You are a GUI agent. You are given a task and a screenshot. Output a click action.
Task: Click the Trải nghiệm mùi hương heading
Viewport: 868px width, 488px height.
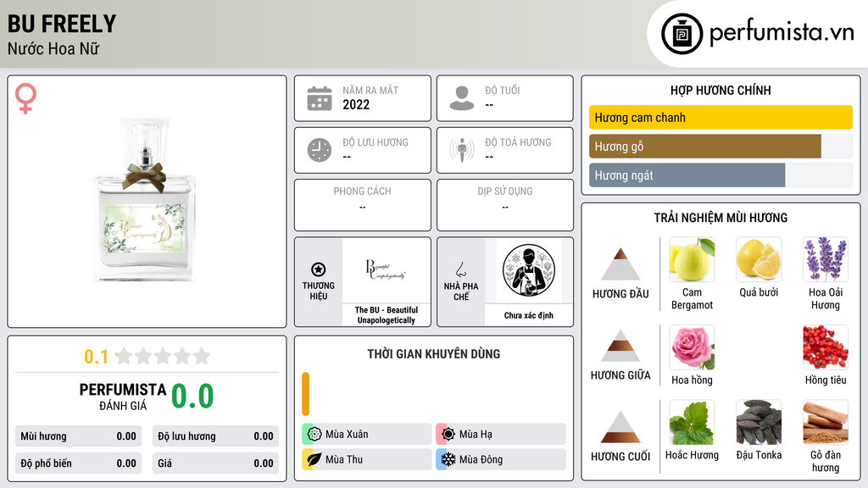point(721,218)
